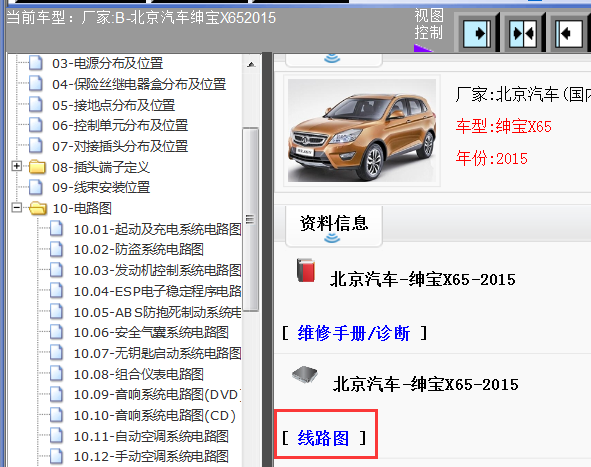Select 05-接地点分布及位置 entry
Image resolution: width=591 pixels, height=467 pixels.
(113, 104)
